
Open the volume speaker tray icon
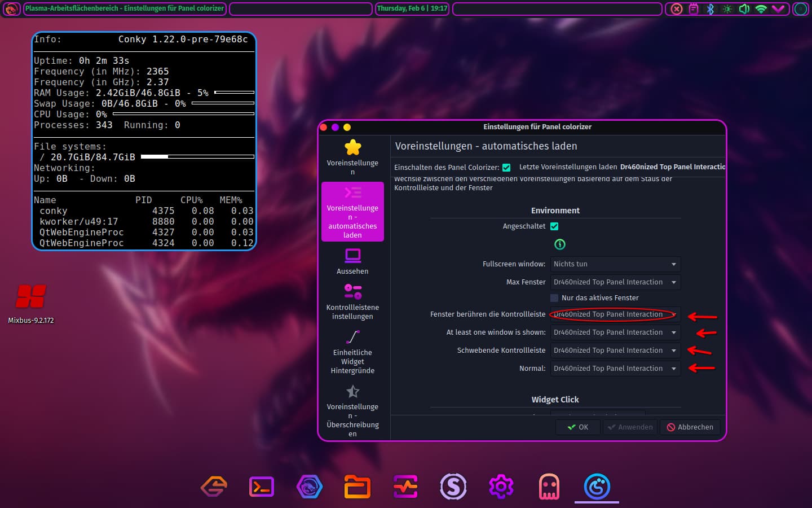click(744, 8)
